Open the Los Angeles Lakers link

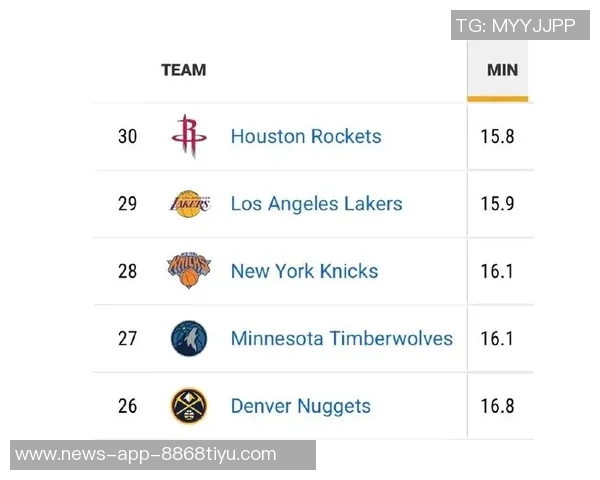[316, 204]
